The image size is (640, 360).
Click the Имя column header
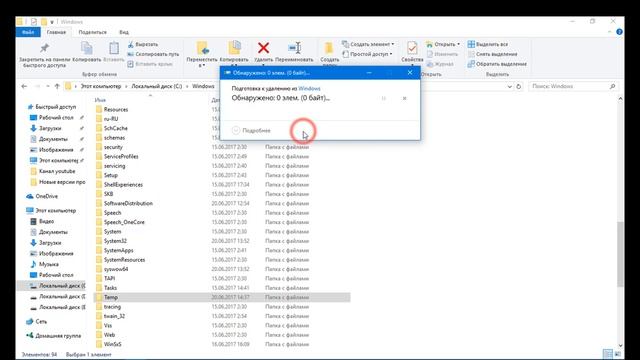point(100,100)
